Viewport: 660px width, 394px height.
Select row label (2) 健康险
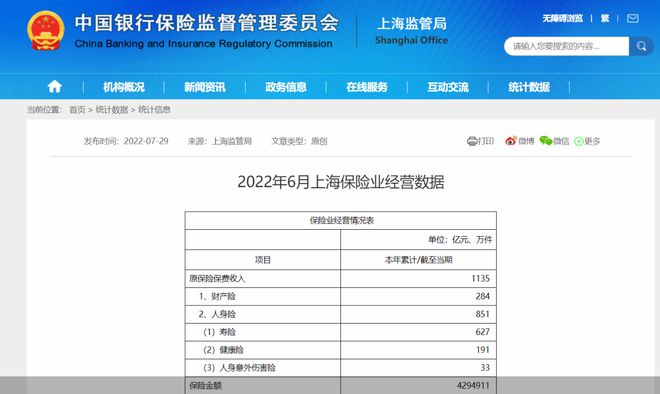coord(223,350)
